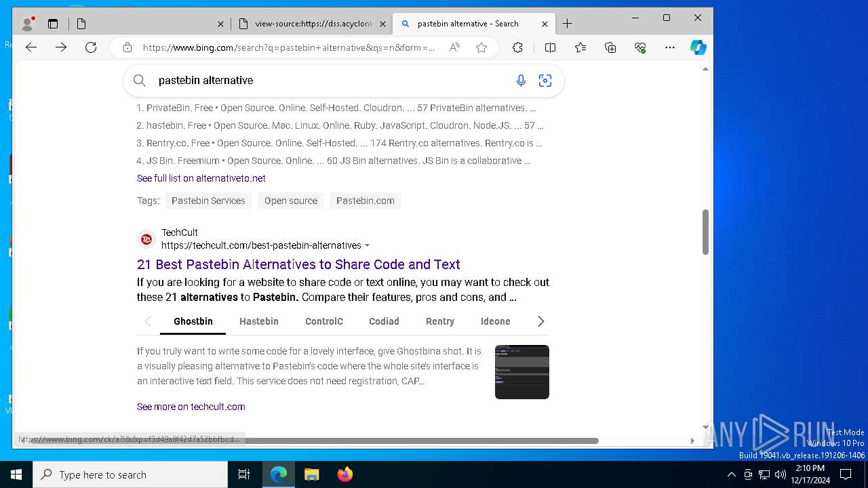Image resolution: width=868 pixels, height=488 pixels.
Task: Open Settings and more menu
Action: pyautogui.click(x=670, y=47)
